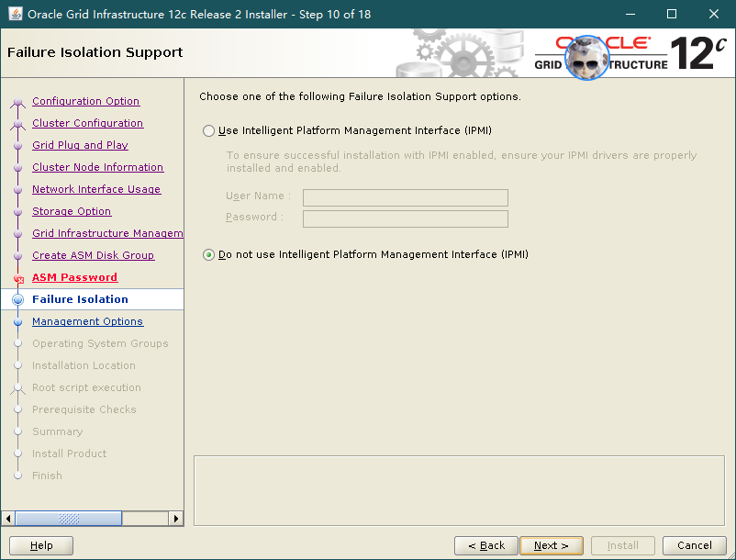Open the ASM Password step
The height and width of the screenshot is (560, 736).
[74, 277]
